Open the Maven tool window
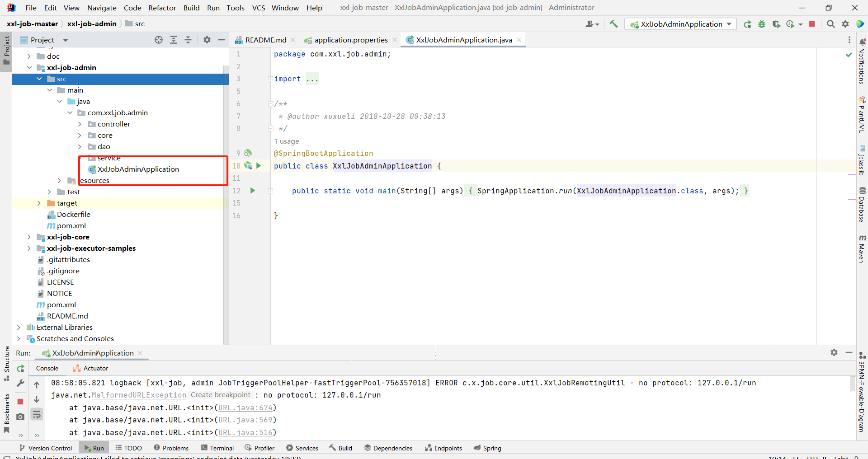Screen dimensions: 868x459 click(x=862, y=248)
